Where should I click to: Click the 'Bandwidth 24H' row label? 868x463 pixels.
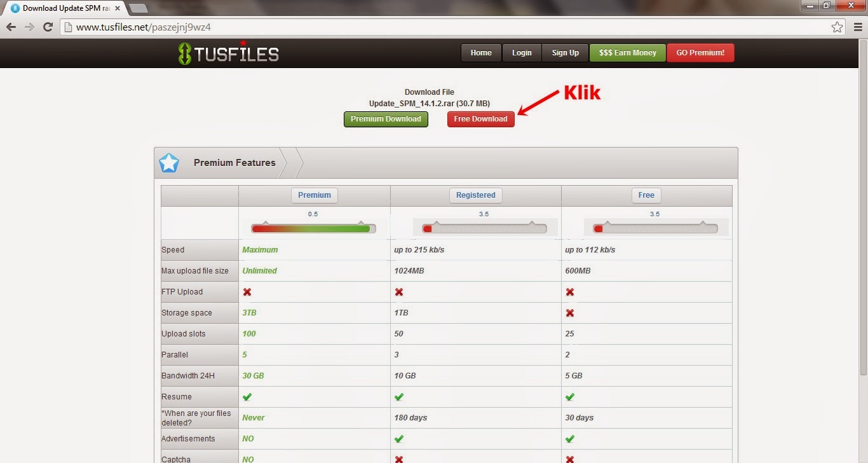pos(188,376)
